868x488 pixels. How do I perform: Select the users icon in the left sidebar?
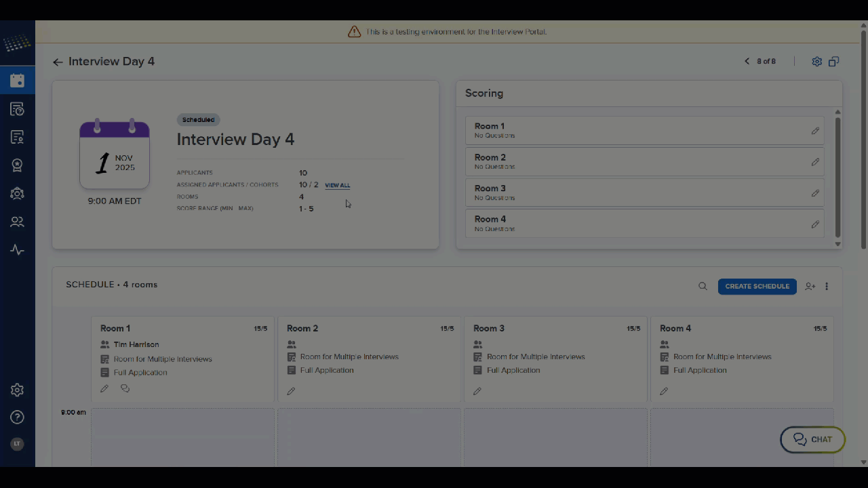point(17,222)
